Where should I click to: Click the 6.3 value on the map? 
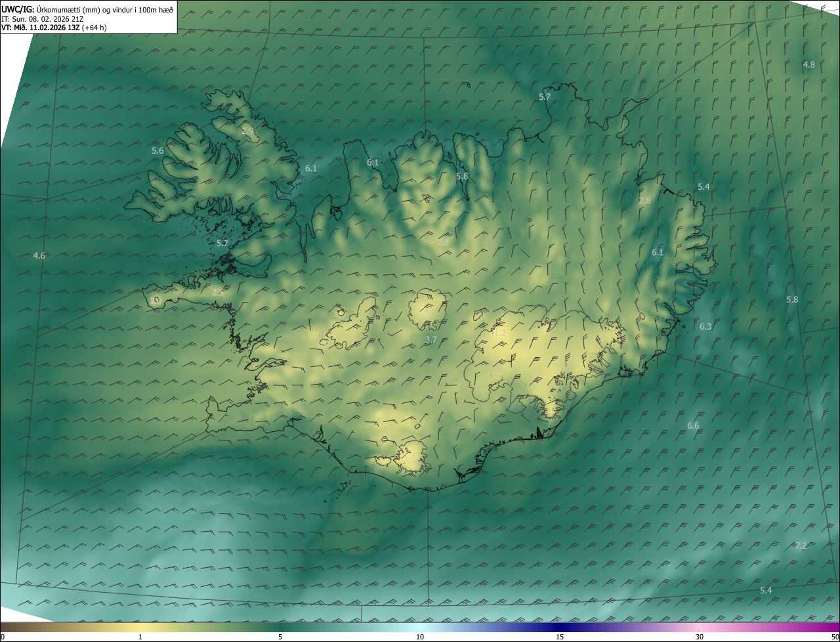[x=705, y=326]
